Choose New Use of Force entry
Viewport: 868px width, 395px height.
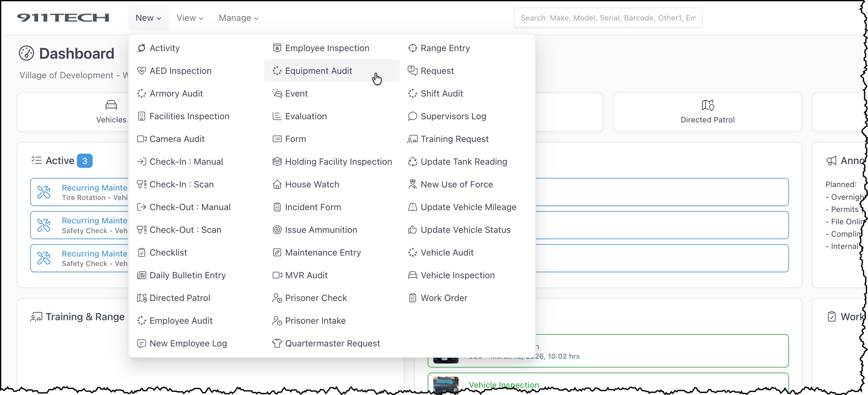pos(457,185)
